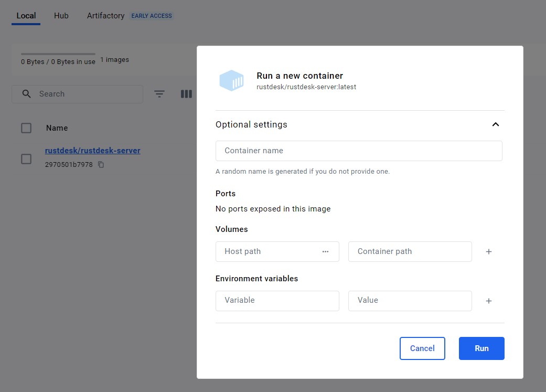Copy image ID 2970501b7978

101,164
